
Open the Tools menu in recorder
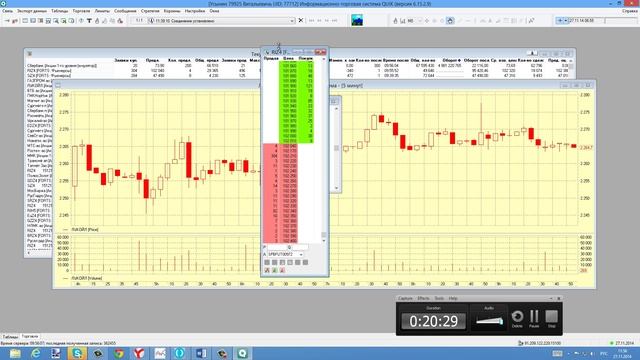[x=439, y=298]
